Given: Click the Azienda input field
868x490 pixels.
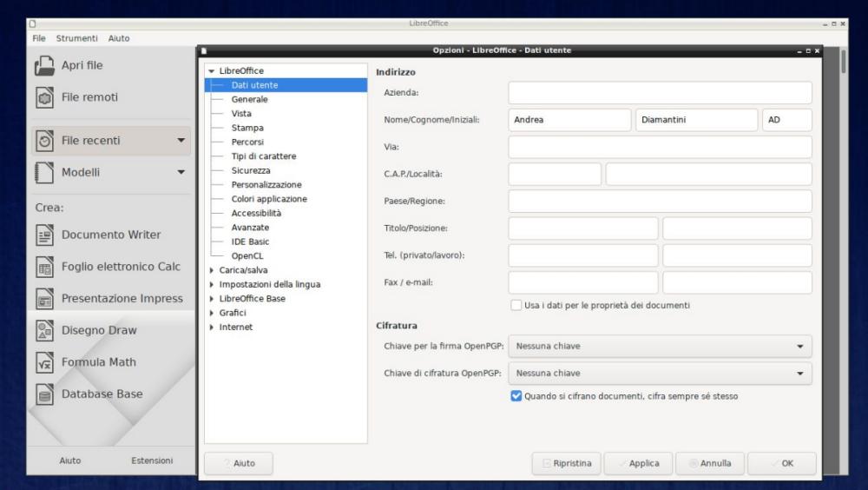Looking at the screenshot, I should pos(660,93).
